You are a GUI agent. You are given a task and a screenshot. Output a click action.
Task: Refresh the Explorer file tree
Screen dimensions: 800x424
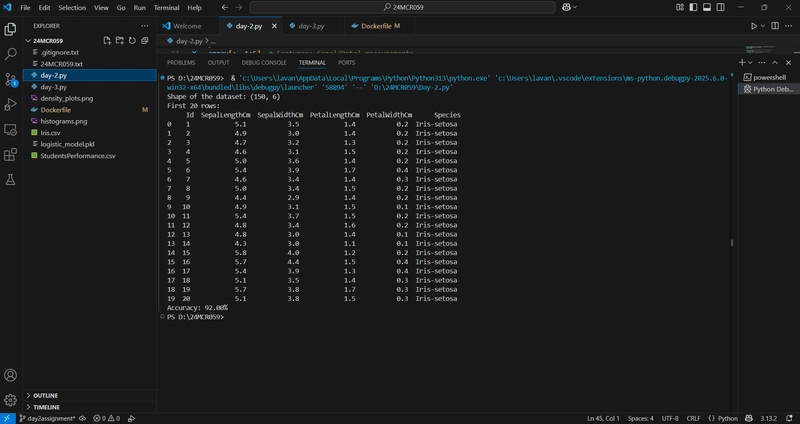tap(132, 40)
